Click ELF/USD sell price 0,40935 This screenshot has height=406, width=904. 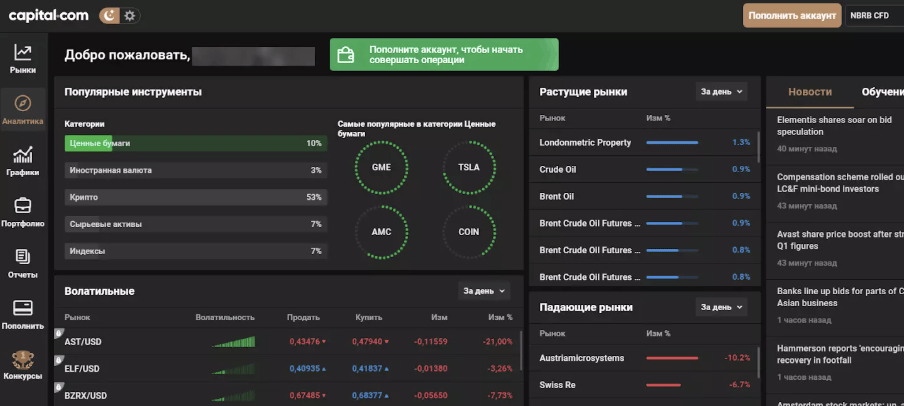click(307, 368)
